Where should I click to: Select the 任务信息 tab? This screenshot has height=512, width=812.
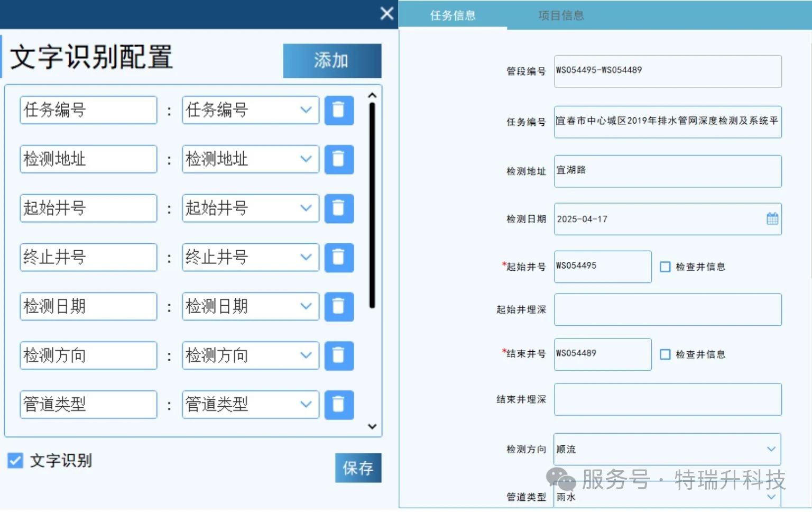click(x=453, y=15)
